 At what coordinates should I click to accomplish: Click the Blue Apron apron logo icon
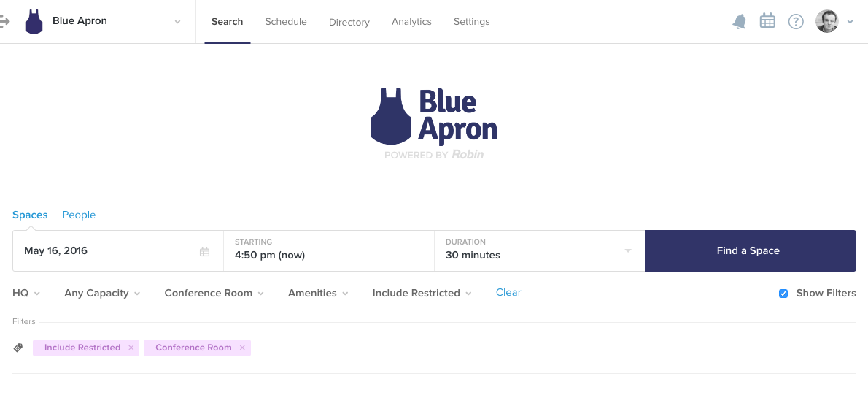click(34, 22)
